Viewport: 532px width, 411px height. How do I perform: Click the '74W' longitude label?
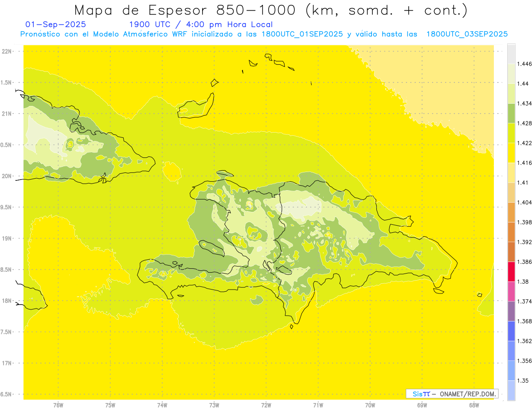click(x=162, y=405)
